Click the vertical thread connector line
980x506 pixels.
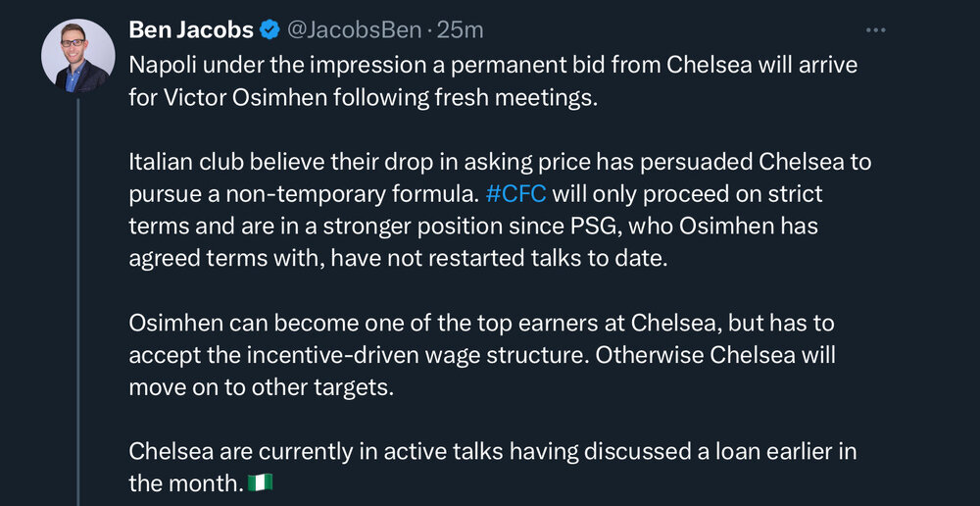[x=78, y=301]
